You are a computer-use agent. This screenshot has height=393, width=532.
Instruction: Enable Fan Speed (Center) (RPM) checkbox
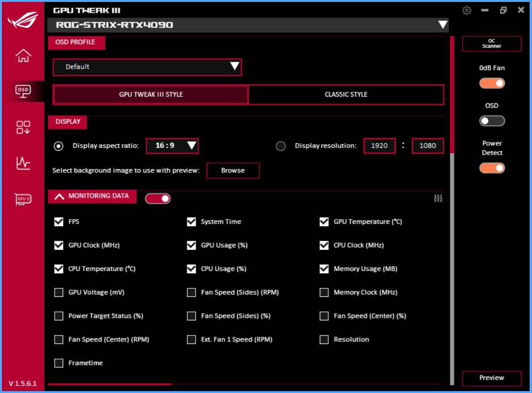(x=58, y=339)
